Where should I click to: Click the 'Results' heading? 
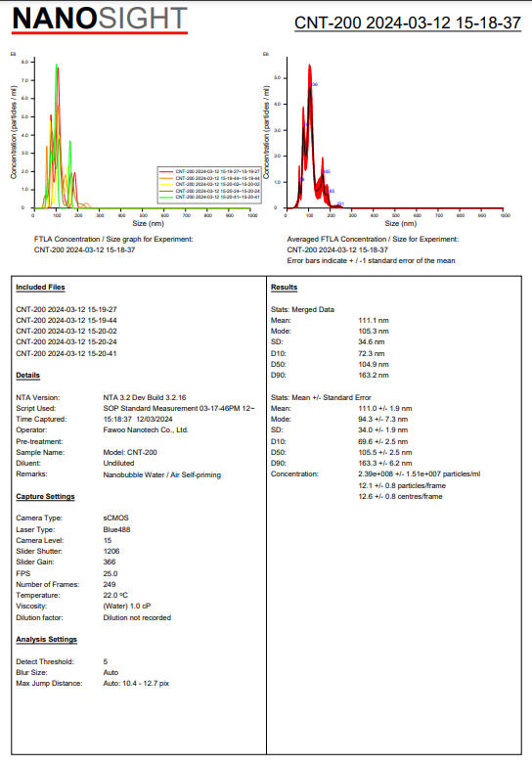[x=285, y=287]
